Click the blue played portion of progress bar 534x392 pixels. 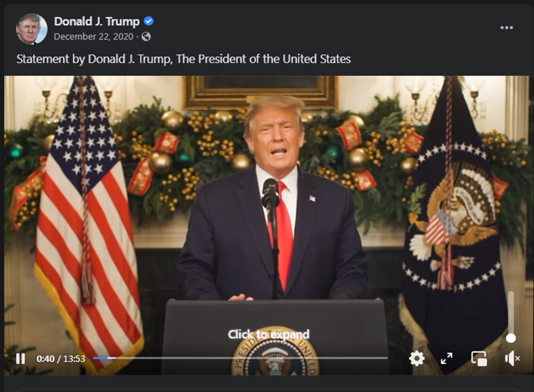100,358
